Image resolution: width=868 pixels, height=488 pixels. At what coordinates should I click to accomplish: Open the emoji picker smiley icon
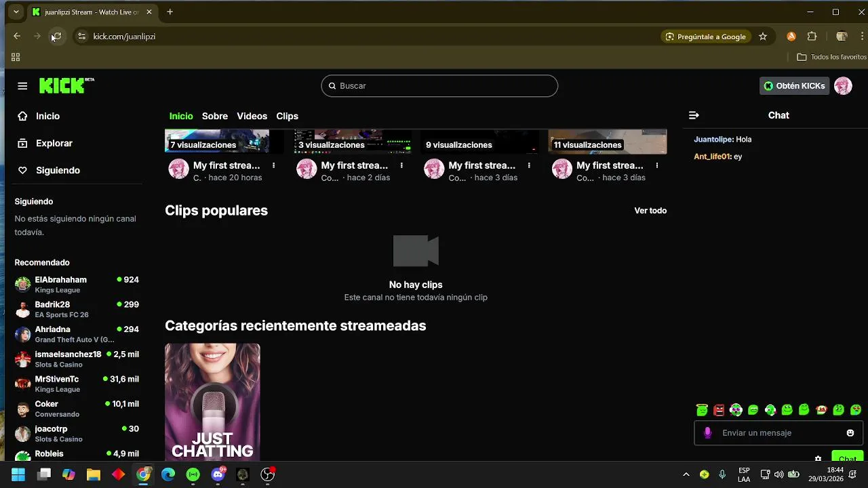850,433
